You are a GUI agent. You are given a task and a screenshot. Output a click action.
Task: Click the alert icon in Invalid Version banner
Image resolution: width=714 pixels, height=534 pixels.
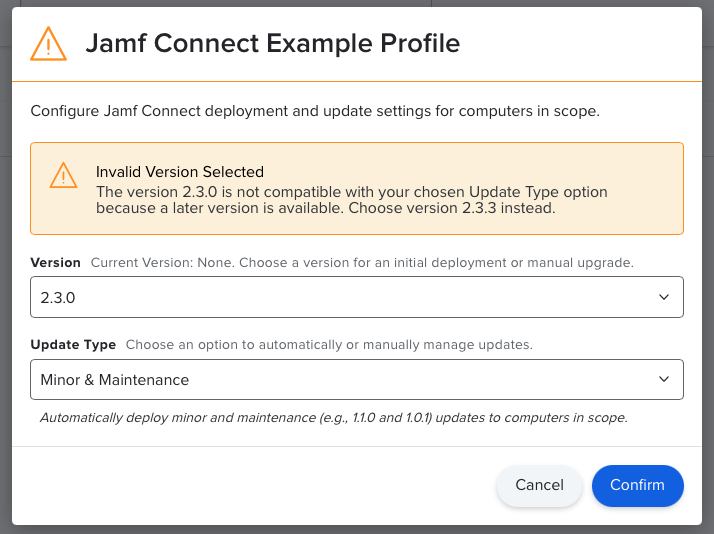point(63,175)
